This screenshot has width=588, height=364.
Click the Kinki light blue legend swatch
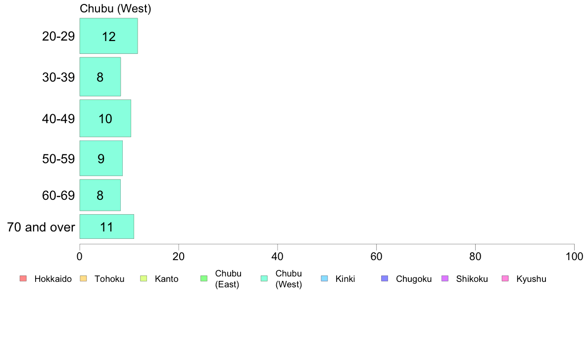click(x=324, y=278)
